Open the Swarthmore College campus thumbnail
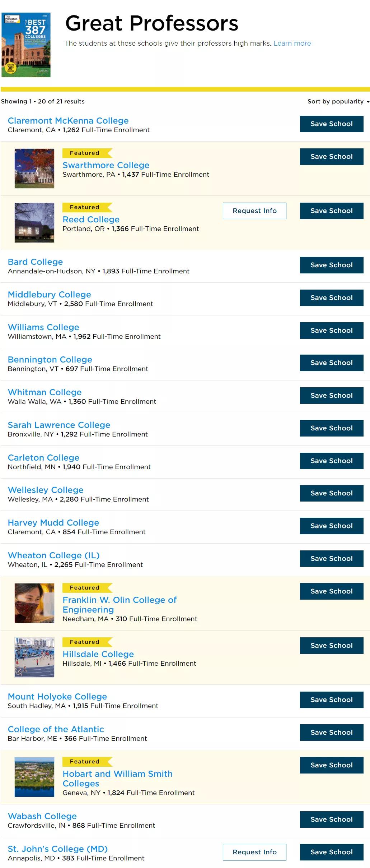 [x=34, y=168]
